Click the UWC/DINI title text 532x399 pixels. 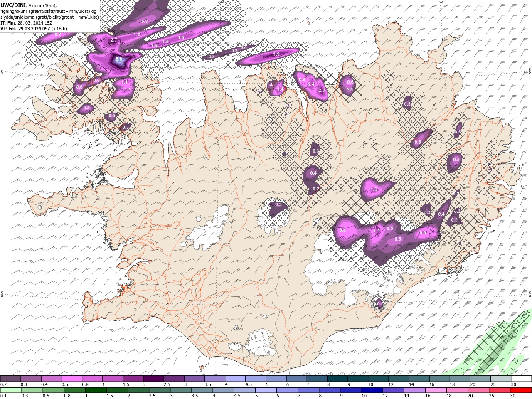pos(13,5)
